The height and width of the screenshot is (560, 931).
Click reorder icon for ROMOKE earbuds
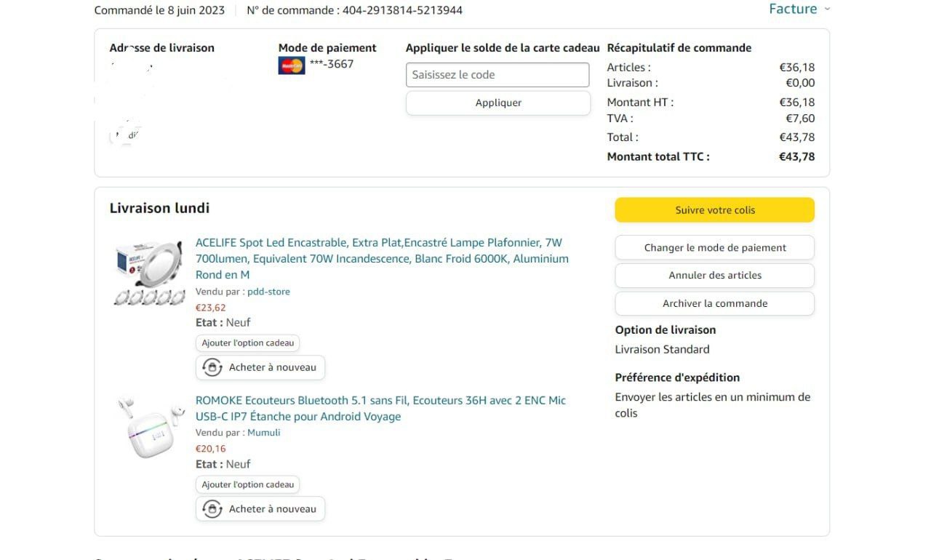[x=212, y=509]
